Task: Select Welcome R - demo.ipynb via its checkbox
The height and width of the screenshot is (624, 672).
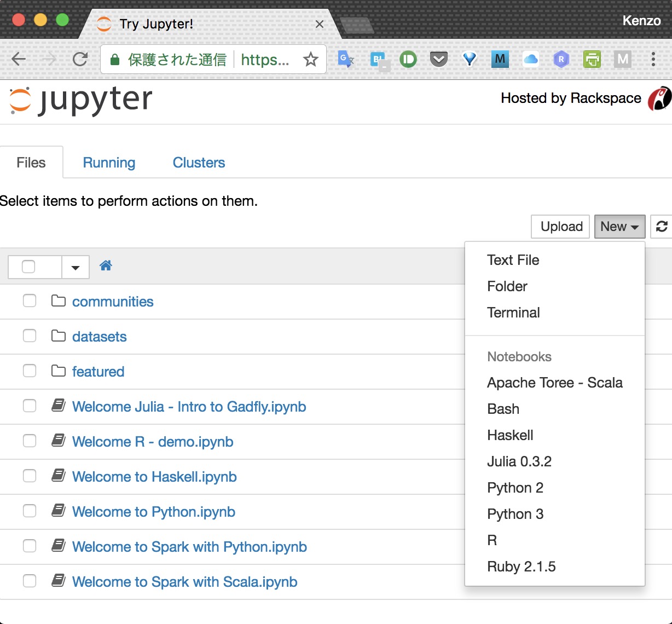Action: click(x=30, y=441)
